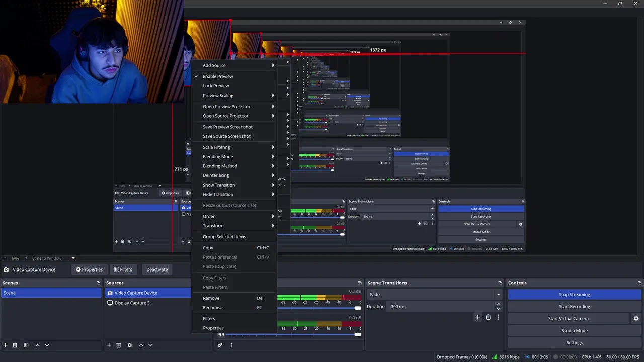644x362 pixels.
Task: Choose Save Preview Screenshot
Action: point(234,127)
